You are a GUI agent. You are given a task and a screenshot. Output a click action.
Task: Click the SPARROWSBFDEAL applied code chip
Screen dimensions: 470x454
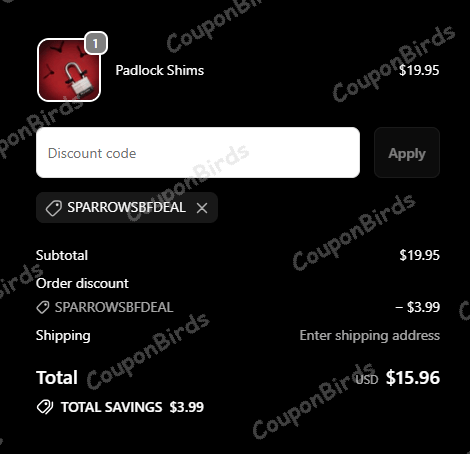pyautogui.click(x=127, y=208)
